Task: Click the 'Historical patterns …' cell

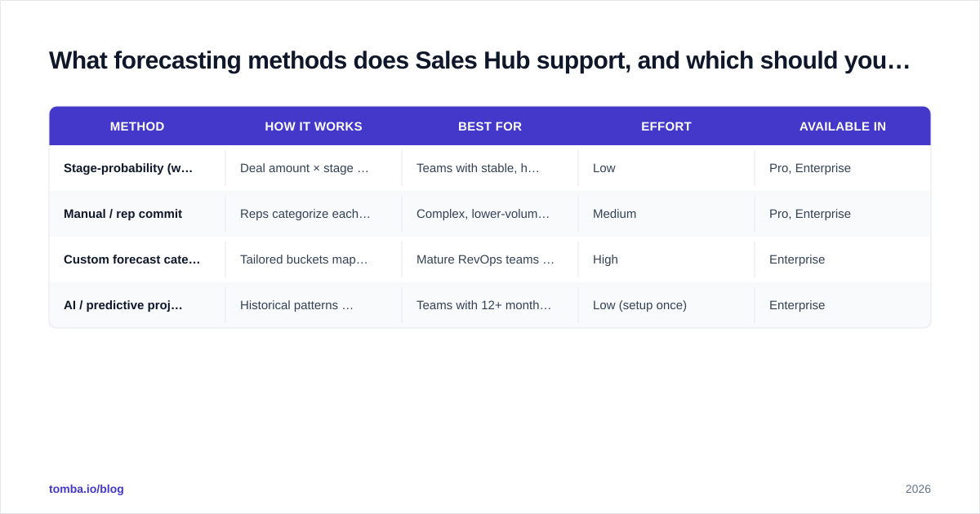Action: [314, 305]
